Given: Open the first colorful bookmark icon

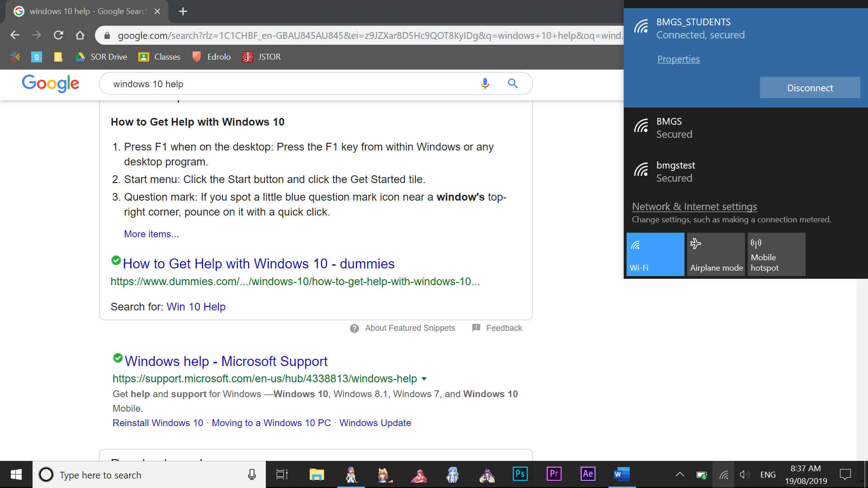Looking at the screenshot, I should (15, 56).
